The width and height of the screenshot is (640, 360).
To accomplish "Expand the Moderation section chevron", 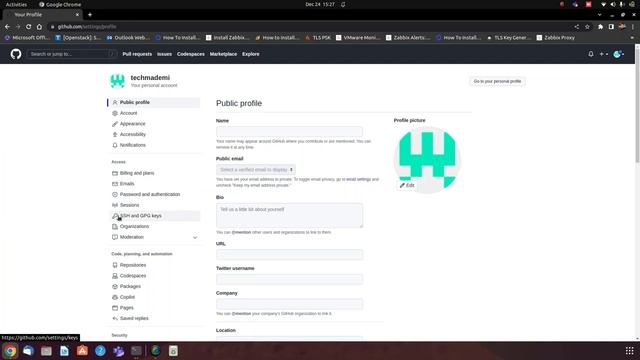I will (195, 237).
